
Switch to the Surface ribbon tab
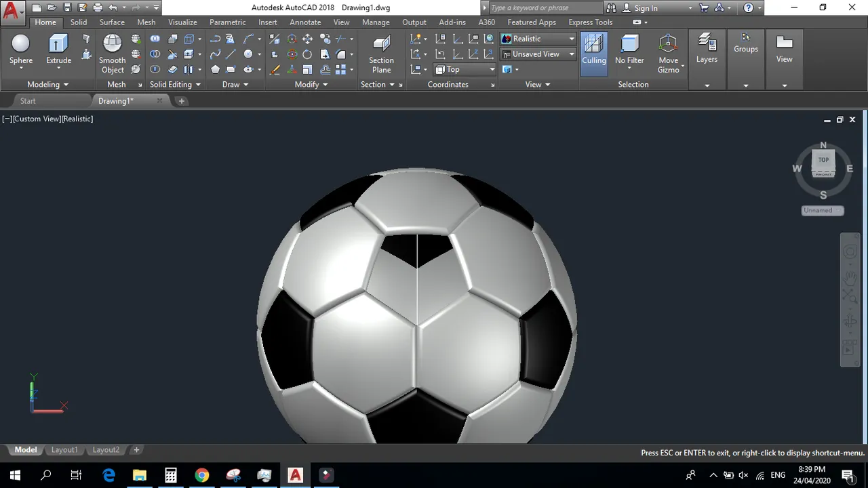click(112, 22)
